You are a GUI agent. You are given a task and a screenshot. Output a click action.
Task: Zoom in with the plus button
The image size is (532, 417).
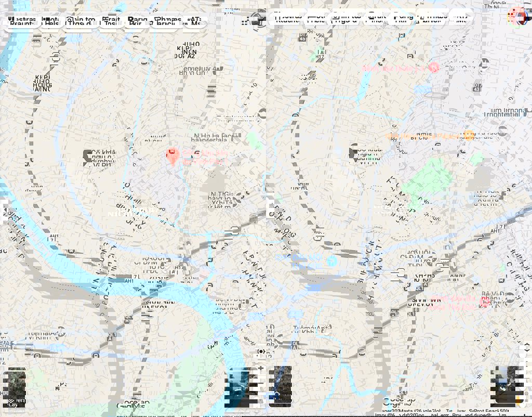tap(261, 368)
